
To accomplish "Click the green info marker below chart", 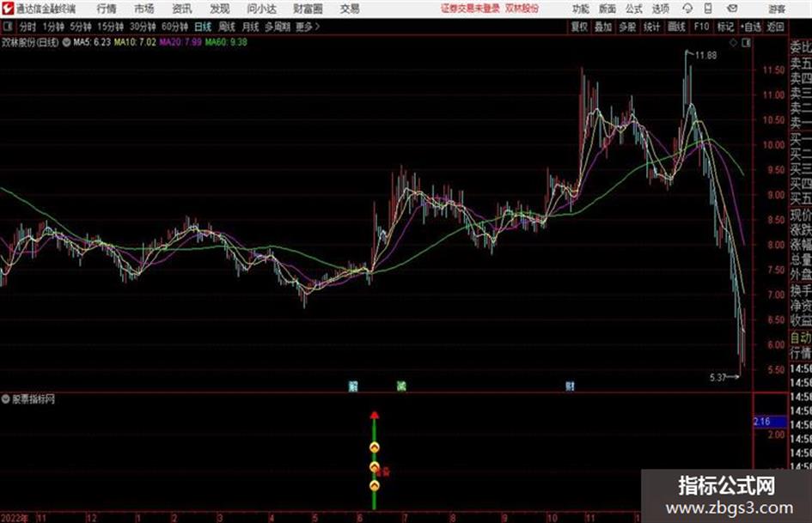I will tap(401, 386).
